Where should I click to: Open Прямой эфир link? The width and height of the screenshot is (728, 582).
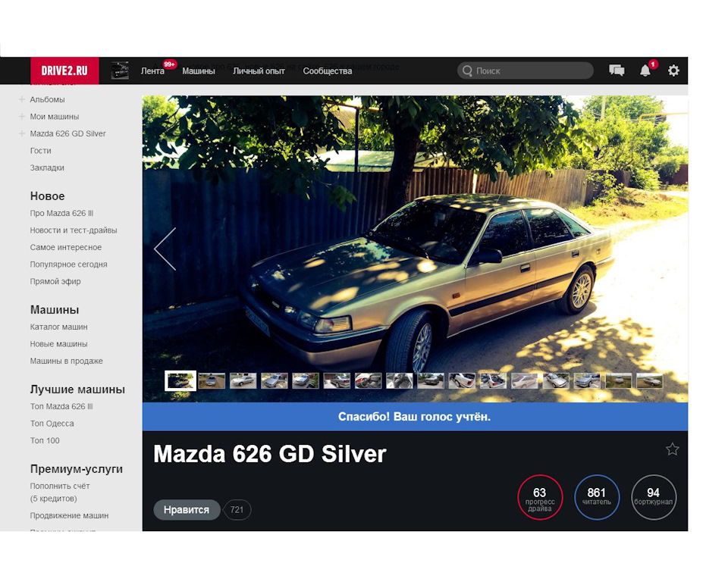pyautogui.click(x=55, y=281)
